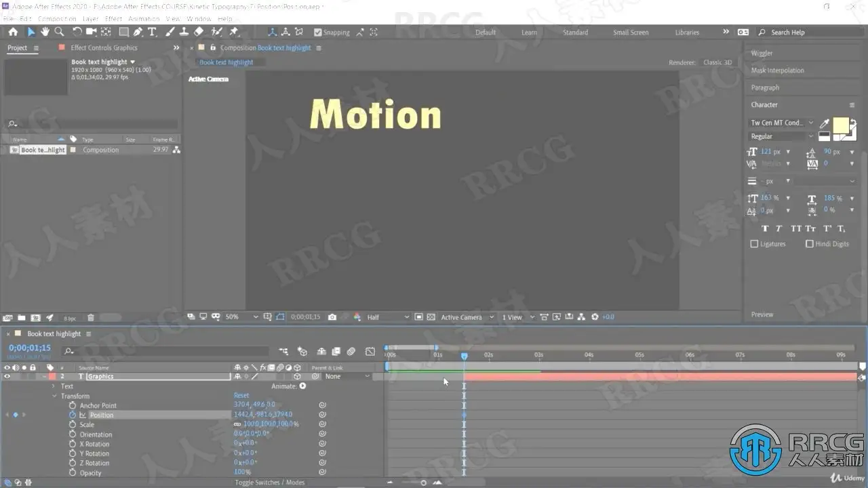Collapse the Transform property group
Screen dimensions: 868x488
(54, 396)
